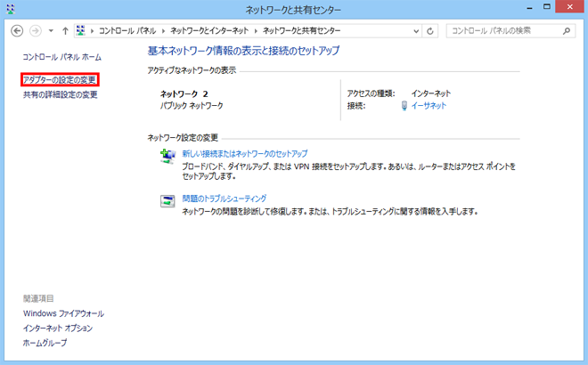Maximize the window

click(547, 7)
